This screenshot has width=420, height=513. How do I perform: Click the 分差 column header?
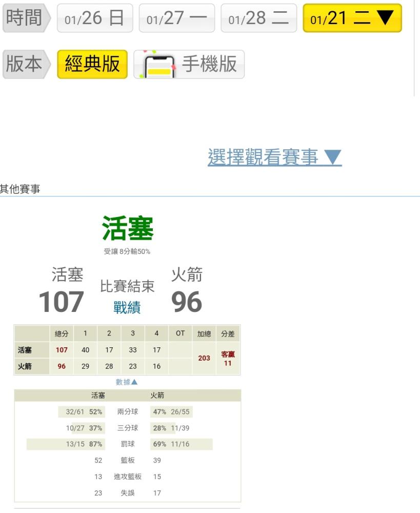click(x=228, y=333)
